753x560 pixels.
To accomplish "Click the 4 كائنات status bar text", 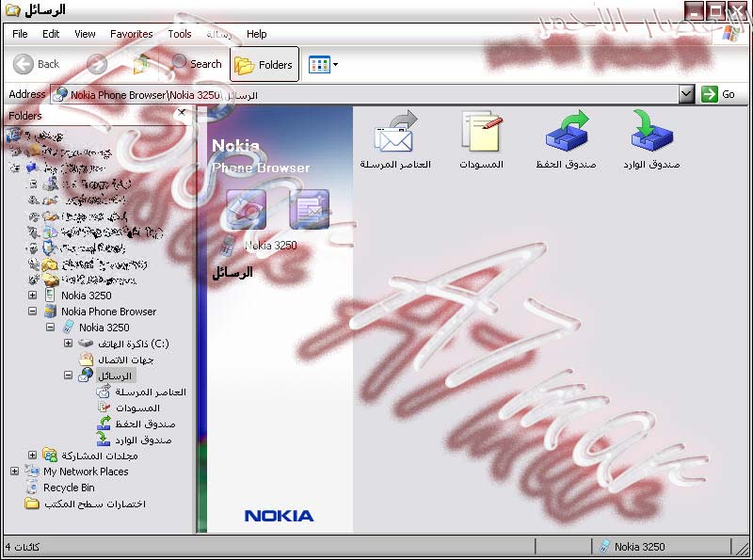I will 22,547.
